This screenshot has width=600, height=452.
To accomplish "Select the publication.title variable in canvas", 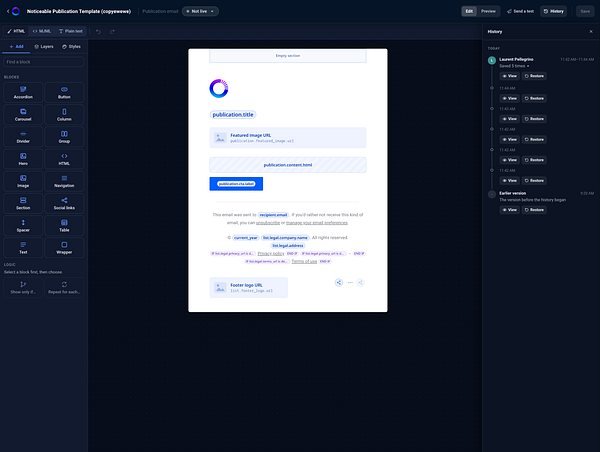I will (233, 114).
